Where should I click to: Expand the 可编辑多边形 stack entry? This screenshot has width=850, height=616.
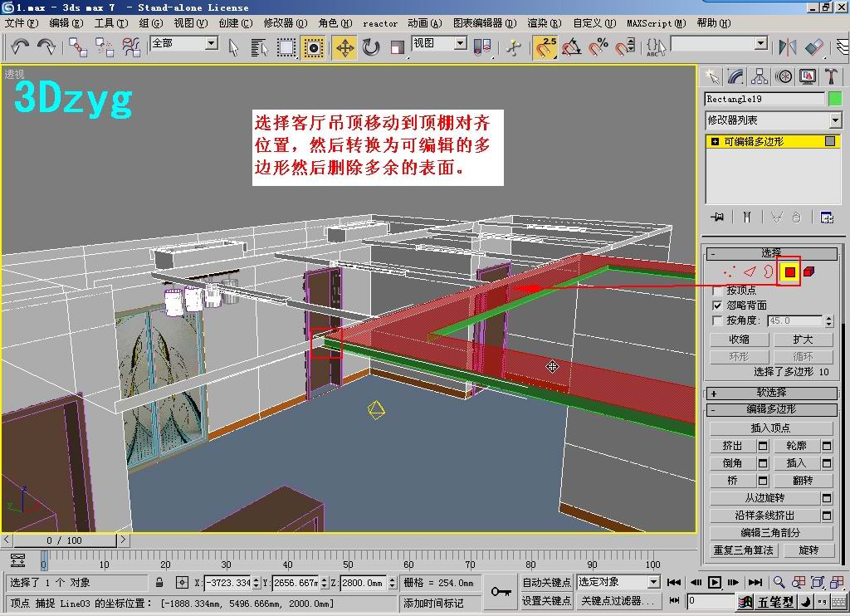pos(715,141)
